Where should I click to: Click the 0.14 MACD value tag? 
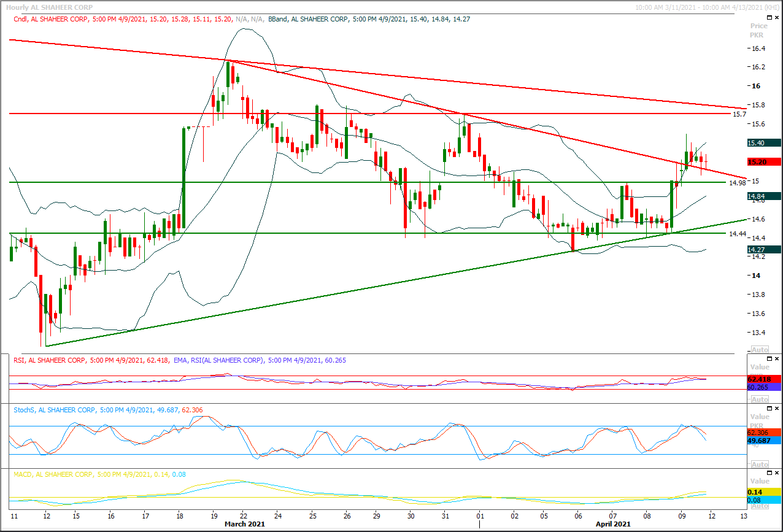pyautogui.click(x=764, y=493)
